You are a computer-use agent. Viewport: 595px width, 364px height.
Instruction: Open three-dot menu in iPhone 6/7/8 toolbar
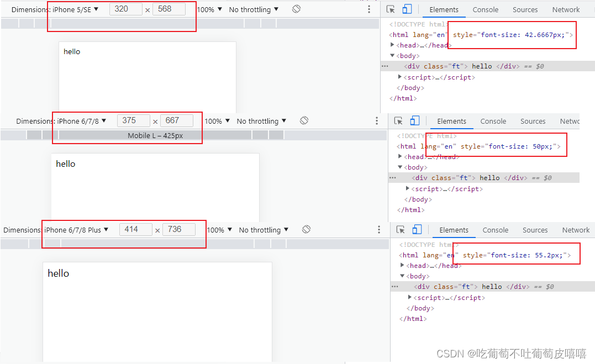376,121
